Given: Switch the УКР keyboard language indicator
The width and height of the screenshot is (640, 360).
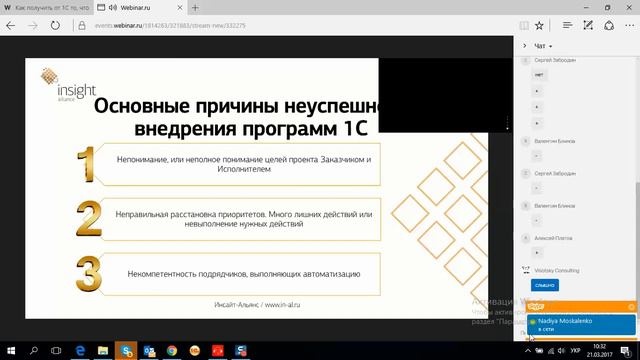Looking at the screenshot, I should pyautogui.click(x=575, y=351).
